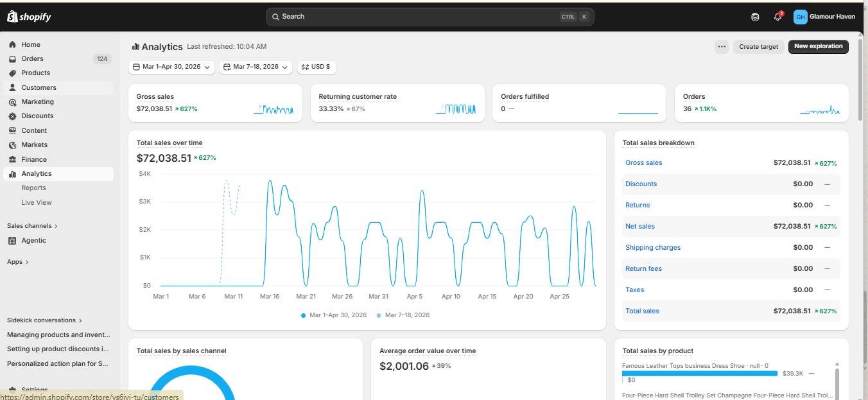This screenshot has width=868, height=400.
Task: Click the Home icon in sidebar
Action: click(12, 44)
